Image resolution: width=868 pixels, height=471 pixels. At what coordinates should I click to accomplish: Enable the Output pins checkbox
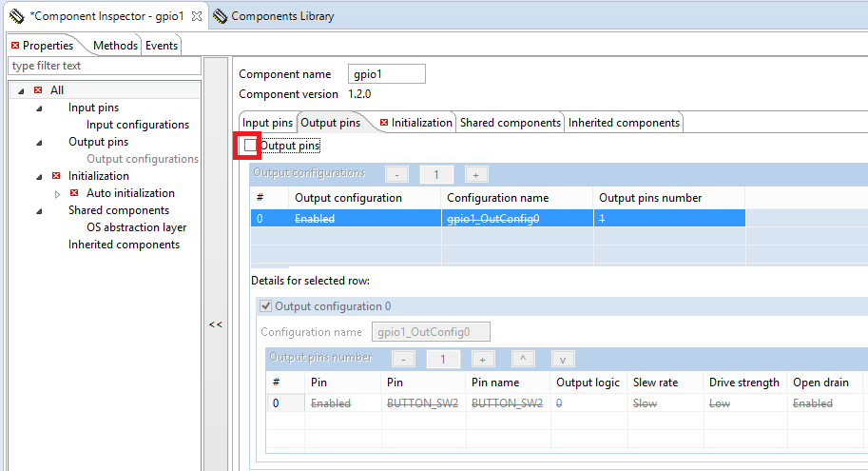tap(249, 146)
